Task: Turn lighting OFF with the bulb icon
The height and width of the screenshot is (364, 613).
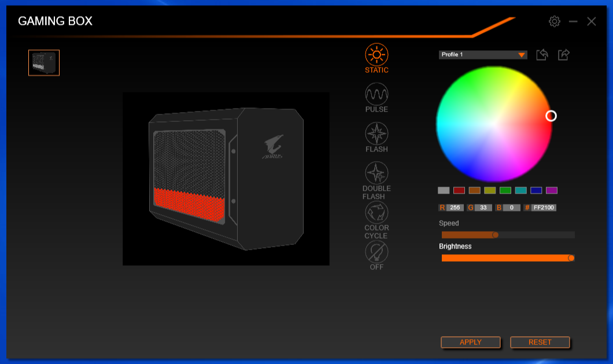Action: pyautogui.click(x=376, y=252)
